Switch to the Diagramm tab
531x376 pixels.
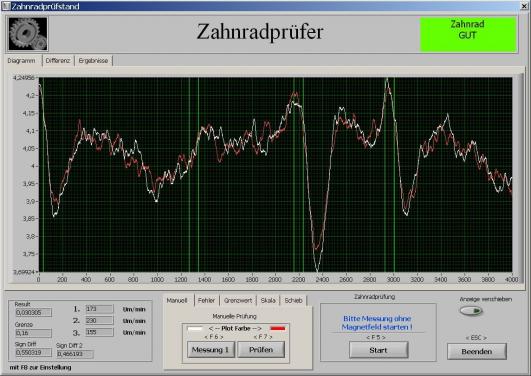(x=22, y=61)
